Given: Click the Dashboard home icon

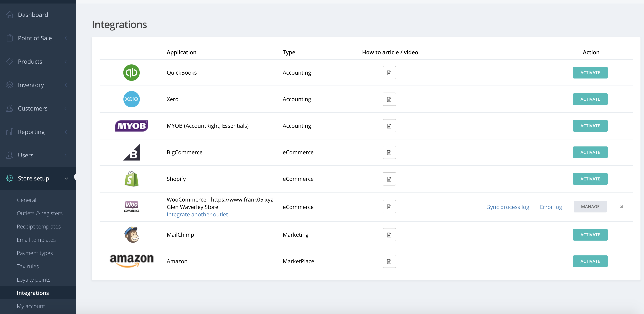Looking at the screenshot, I should tap(10, 15).
